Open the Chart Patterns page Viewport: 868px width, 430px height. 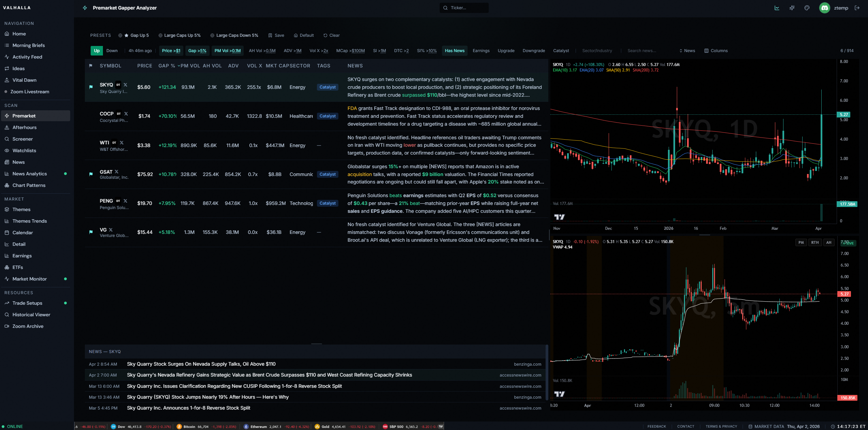29,185
